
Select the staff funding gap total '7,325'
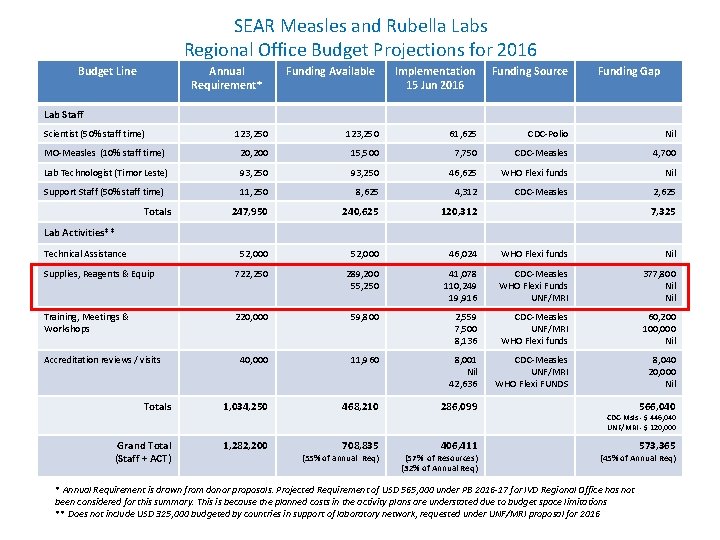[x=663, y=212]
